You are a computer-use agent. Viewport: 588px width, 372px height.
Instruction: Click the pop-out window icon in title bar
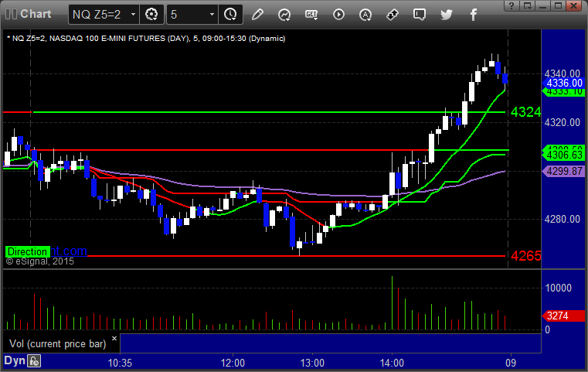pyautogui.click(x=528, y=5)
